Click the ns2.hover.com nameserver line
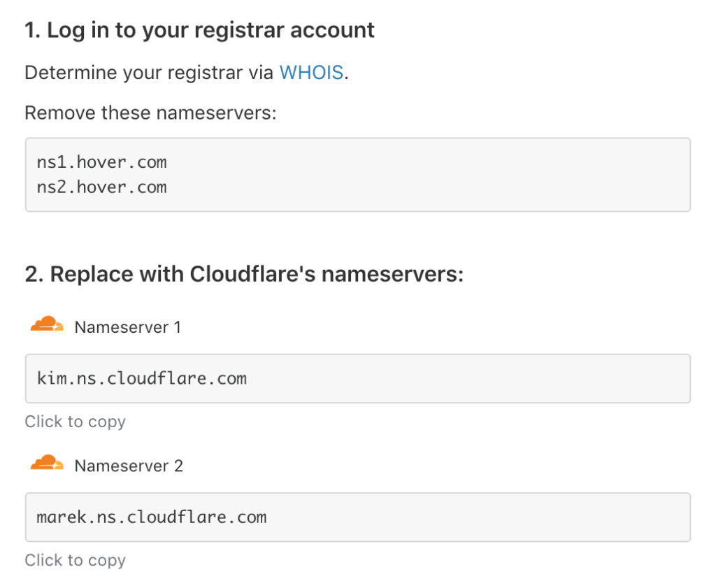The height and width of the screenshot is (588, 716). point(101,187)
